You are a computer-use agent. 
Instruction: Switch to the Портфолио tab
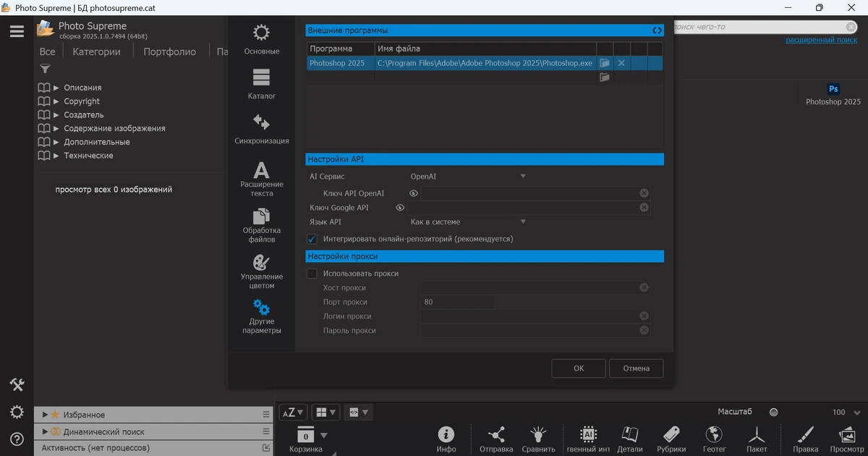170,51
